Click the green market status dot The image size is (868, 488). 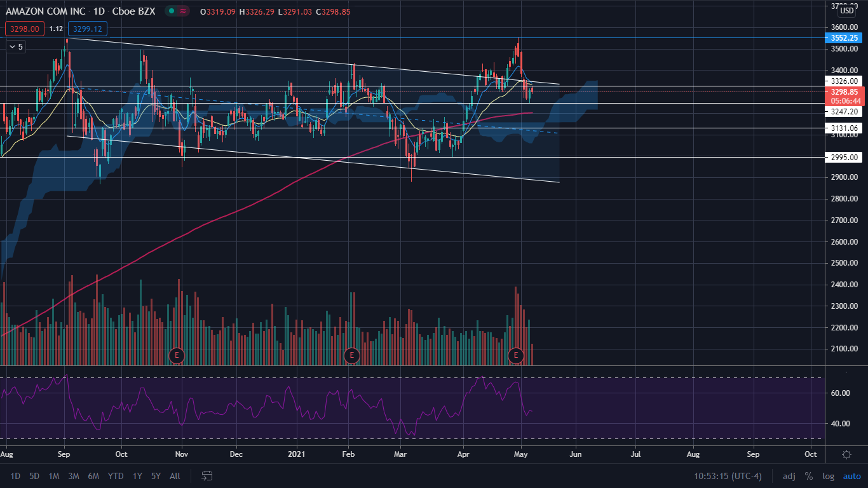click(173, 11)
